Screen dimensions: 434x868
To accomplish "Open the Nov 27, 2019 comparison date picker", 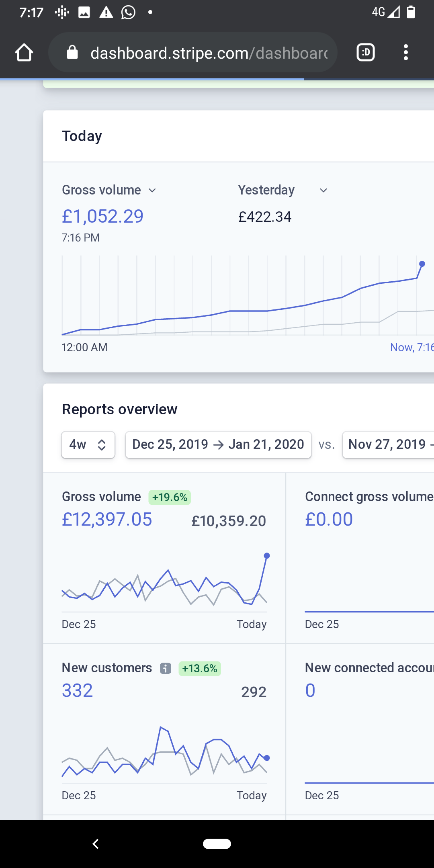I will (x=388, y=445).
